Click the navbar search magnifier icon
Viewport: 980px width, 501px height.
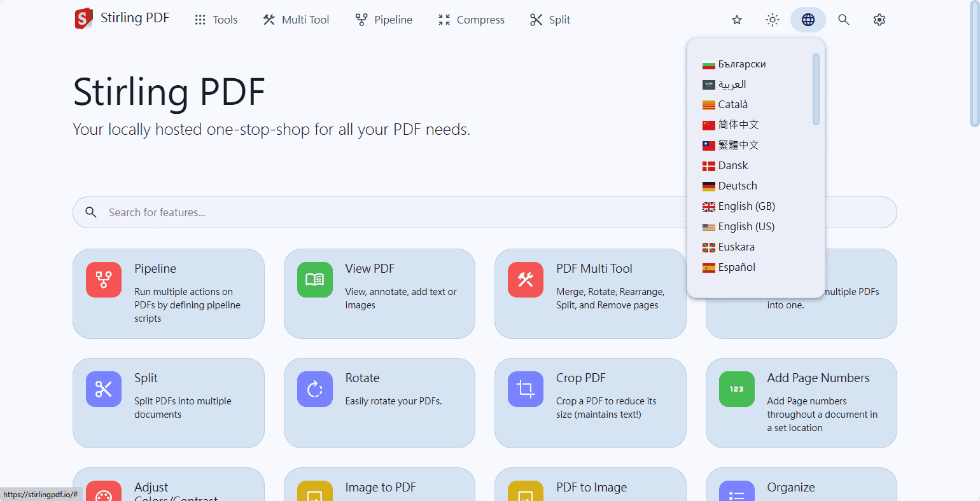coord(844,20)
